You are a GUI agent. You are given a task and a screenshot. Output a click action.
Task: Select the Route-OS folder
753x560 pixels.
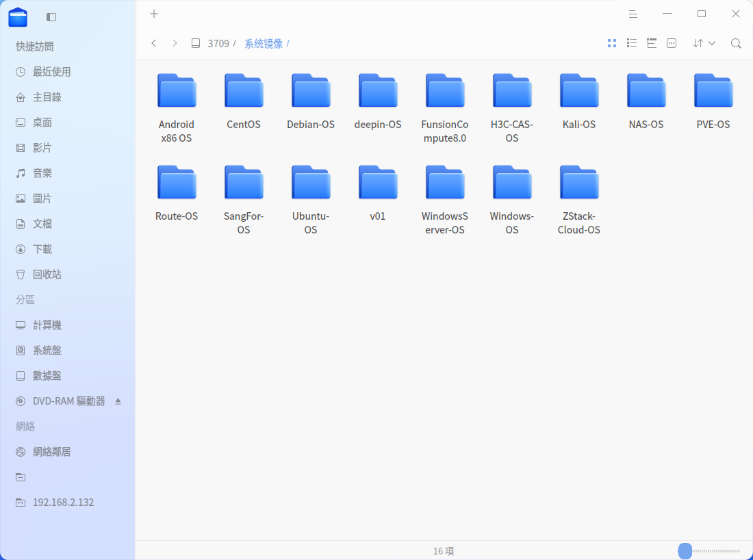click(x=177, y=193)
